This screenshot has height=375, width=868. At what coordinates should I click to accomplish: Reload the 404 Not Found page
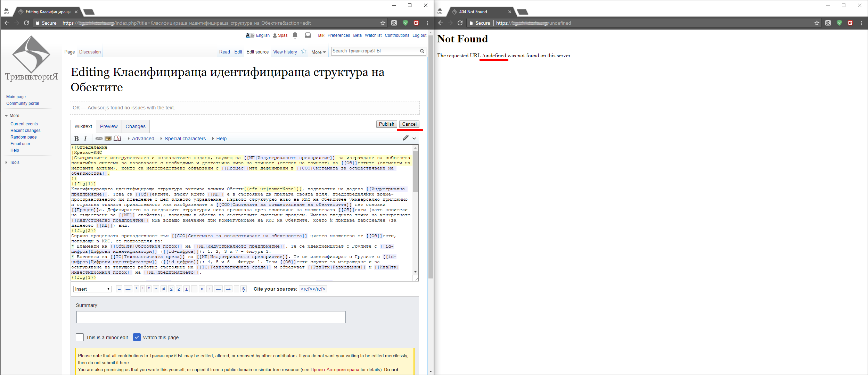coord(460,23)
